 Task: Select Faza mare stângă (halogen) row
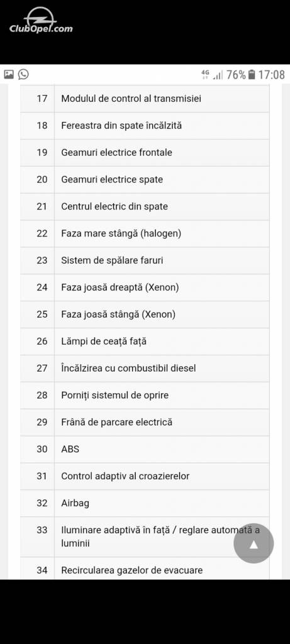[145, 234]
